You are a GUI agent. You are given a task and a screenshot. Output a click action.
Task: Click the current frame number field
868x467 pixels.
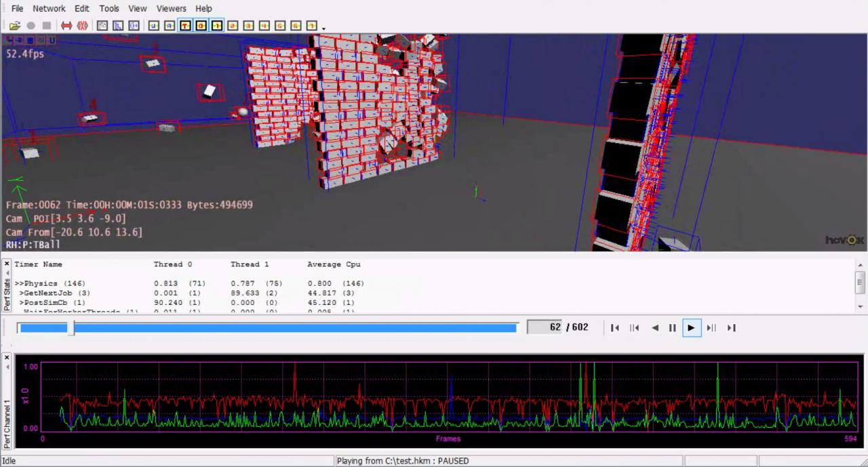[x=545, y=327]
